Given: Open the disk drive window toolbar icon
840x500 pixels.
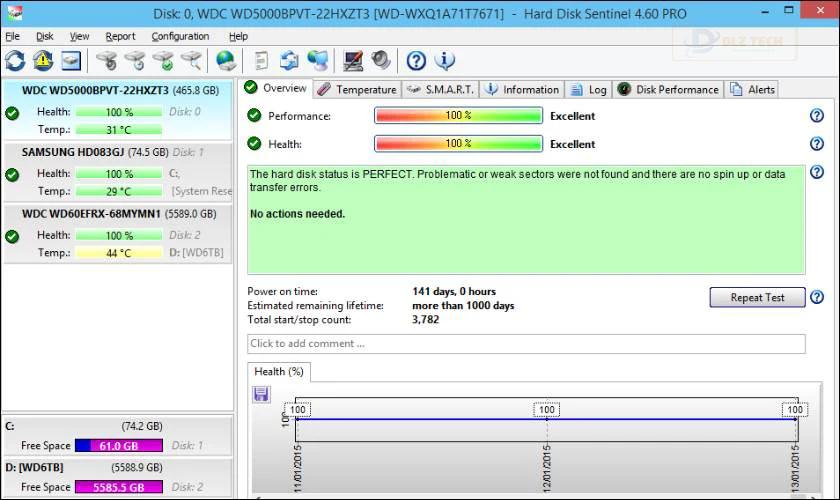Looking at the screenshot, I should [71, 61].
